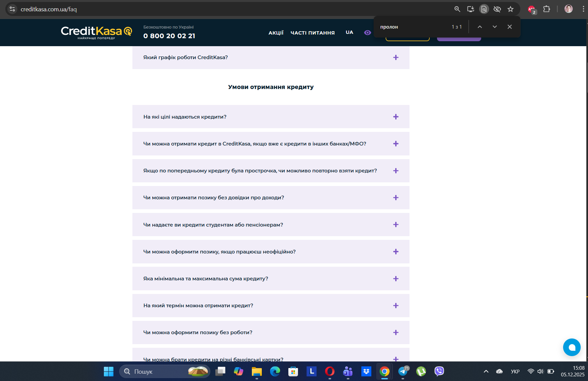Open site information icon in address bar

click(x=12, y=9)
